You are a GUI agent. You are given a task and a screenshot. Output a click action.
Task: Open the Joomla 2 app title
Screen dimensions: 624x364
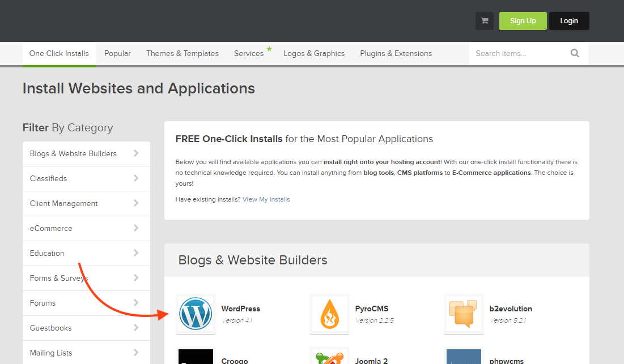click(371, 361)
